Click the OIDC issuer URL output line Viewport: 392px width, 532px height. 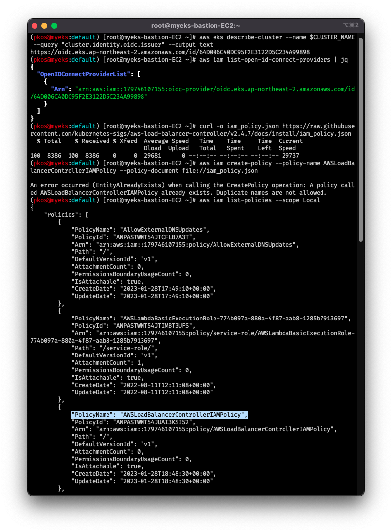point(170,52)
